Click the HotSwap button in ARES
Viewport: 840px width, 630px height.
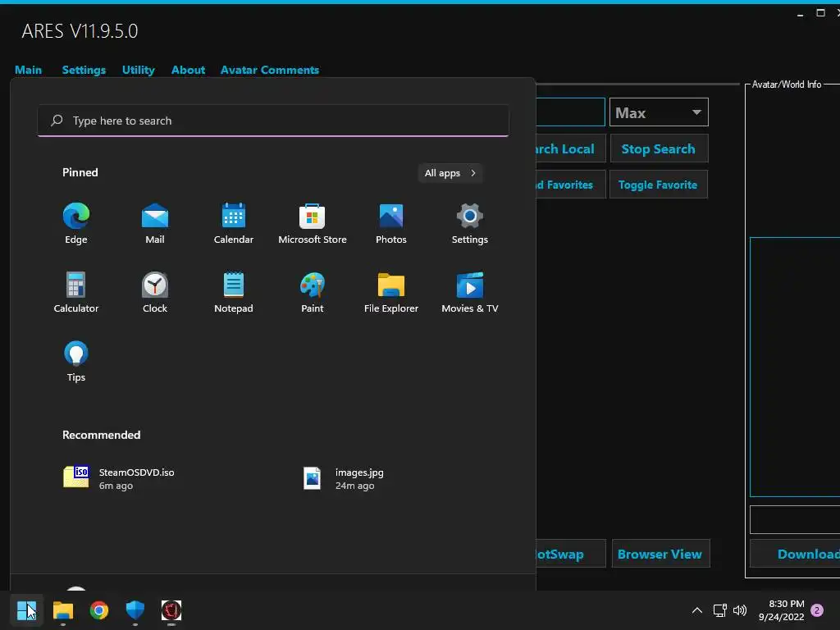click(x=571, y=554)
